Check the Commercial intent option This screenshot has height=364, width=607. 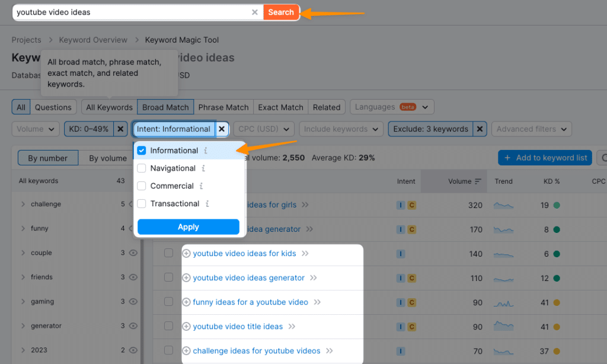point(141,186)
